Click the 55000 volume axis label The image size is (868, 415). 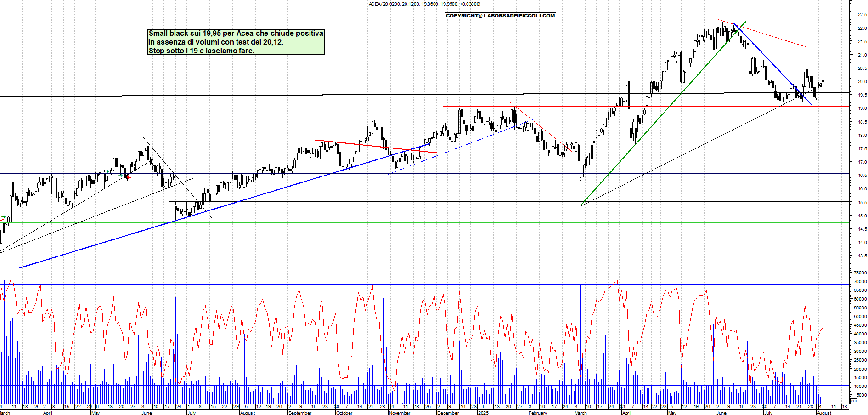(x=860, y=308)
